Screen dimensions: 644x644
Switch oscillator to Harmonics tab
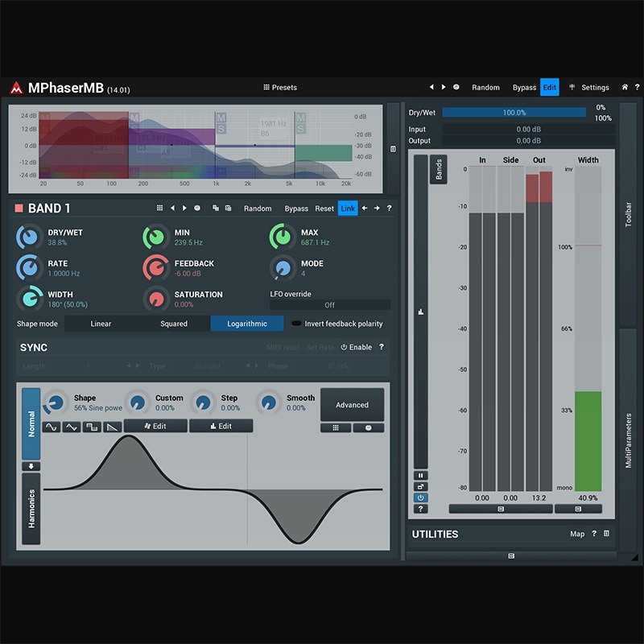coord(31,509)
